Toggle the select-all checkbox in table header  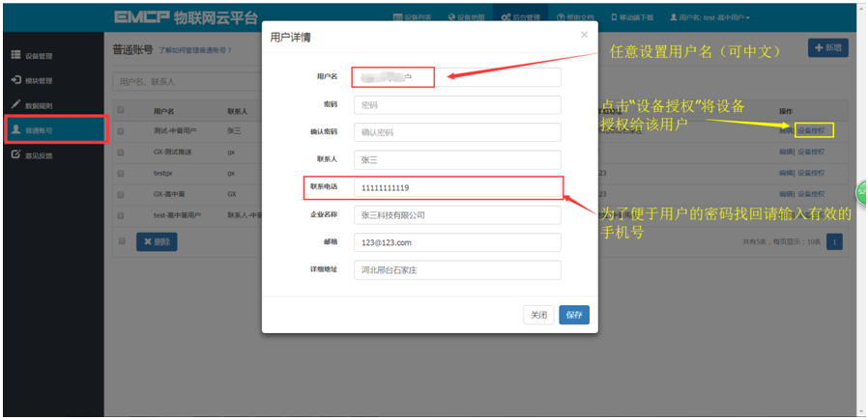121,110
